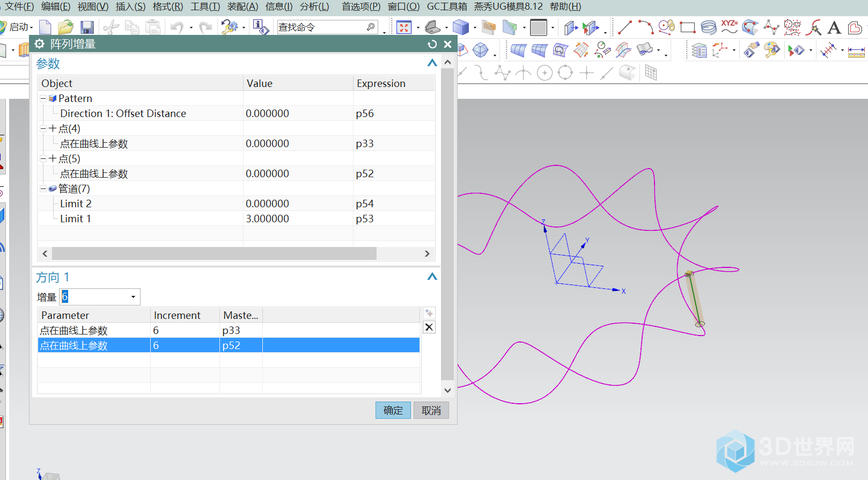Image resolution: width=868 pixels, height=480 pixels.
Task: Select the shaded cube rendering style icon
Action: coord(461,27)
